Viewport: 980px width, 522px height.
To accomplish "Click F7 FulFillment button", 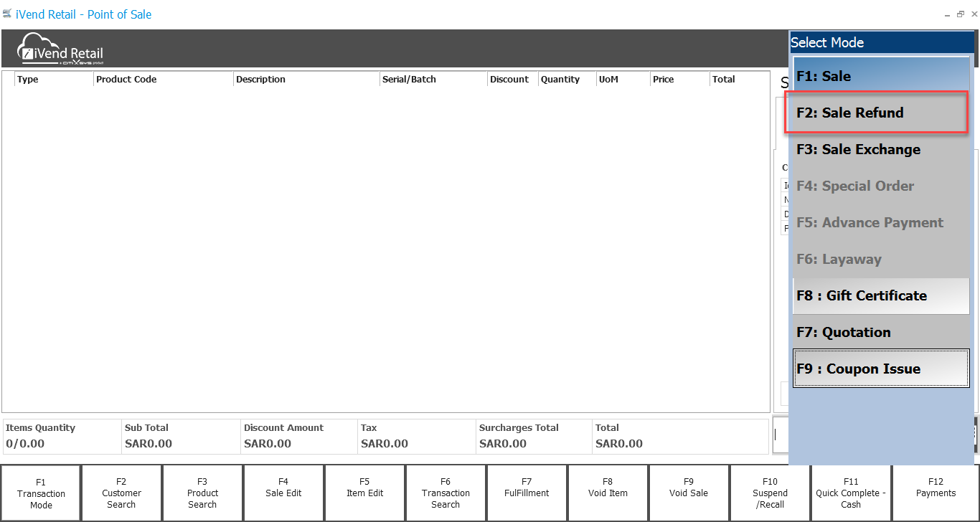I will pos(527,493).
